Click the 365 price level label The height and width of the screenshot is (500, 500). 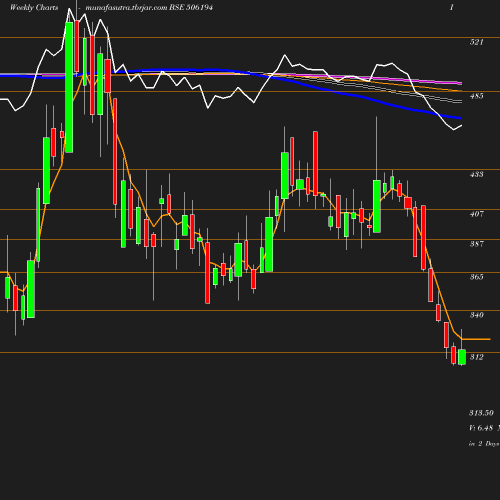[476, 277]
